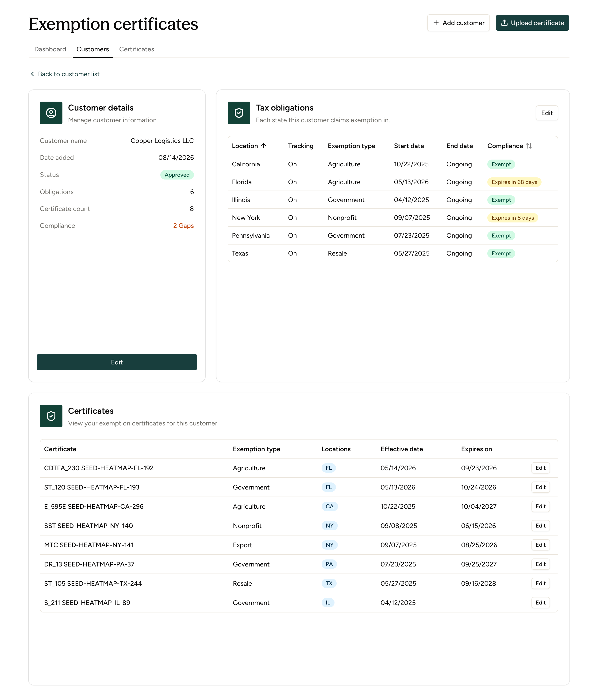Click the Resale type in the Texas row
Screen dimensions: 596x700
pos(338,254)
